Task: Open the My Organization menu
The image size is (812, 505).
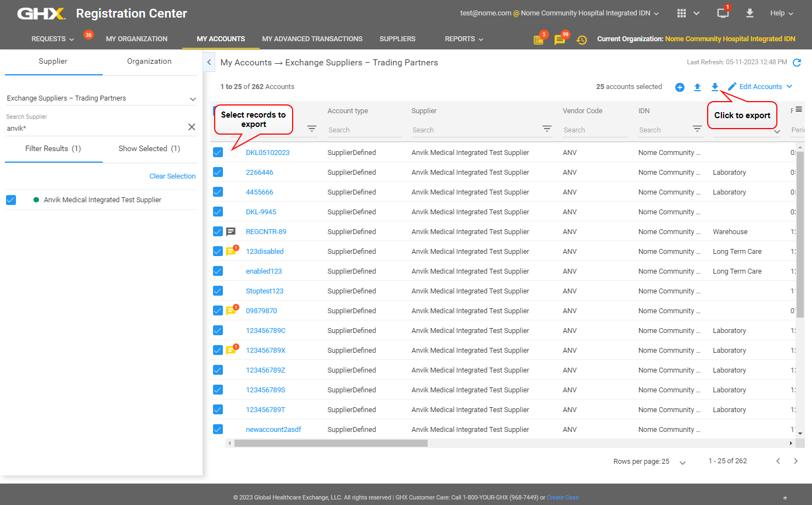Action: pos(137,39)
